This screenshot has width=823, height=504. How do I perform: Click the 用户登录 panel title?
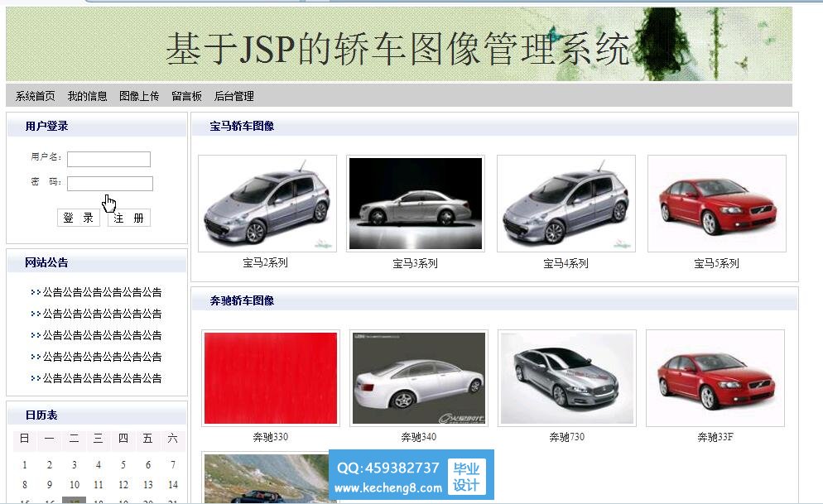tap(46, 126)
